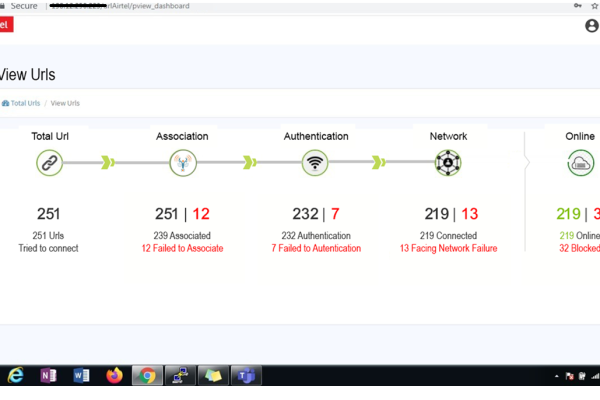Open Internet Explorer from the taskbar
Screen dimensions: 600x400
(x=16, y=375)
